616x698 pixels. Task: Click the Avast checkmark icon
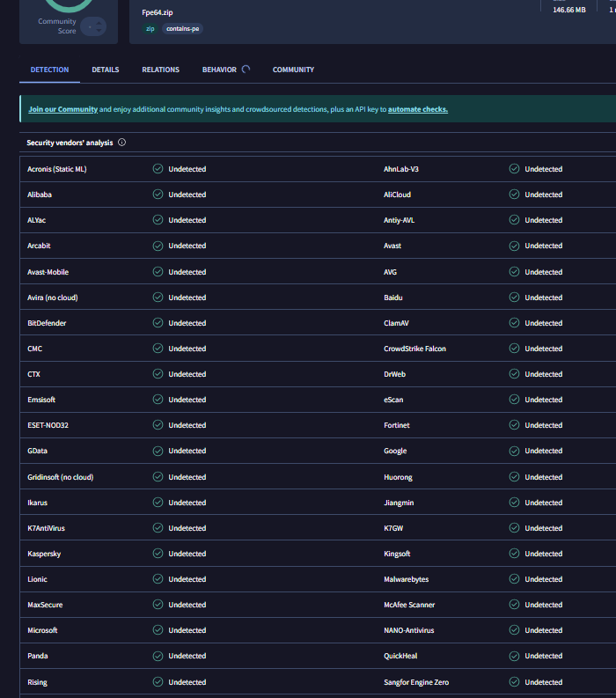point(515,246)
